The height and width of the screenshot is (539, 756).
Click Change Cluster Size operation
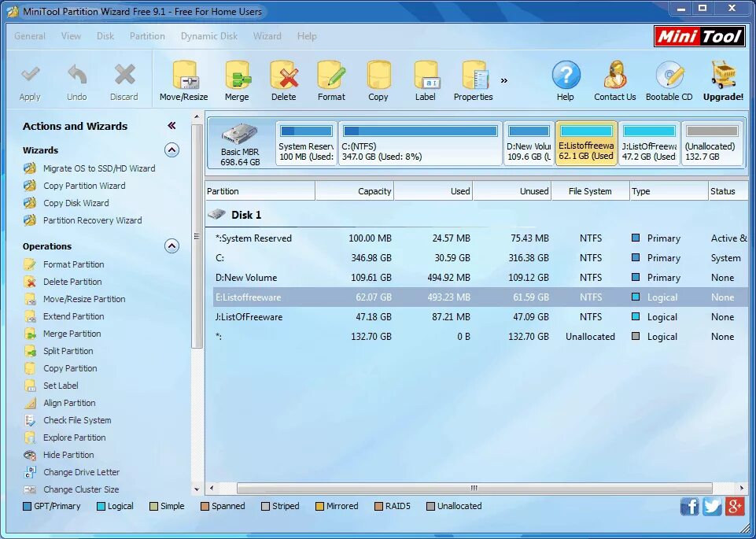[x=71, y=490]
